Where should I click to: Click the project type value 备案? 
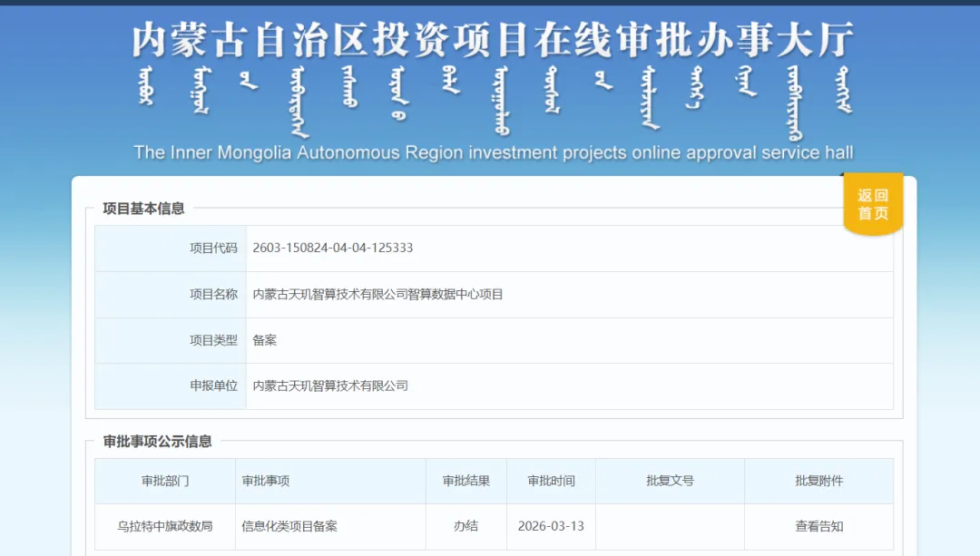click(x=264, y=340)
